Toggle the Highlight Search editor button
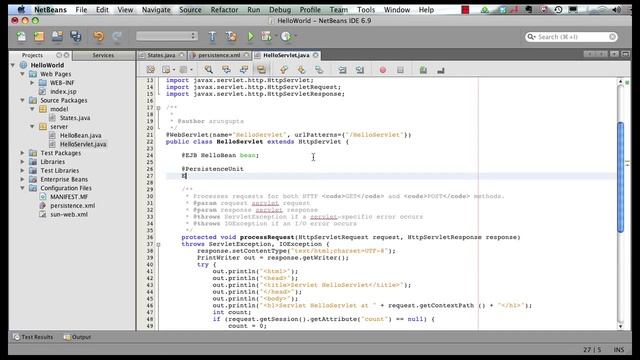The height and width of the screenshot is (360, 640). (261, 70)
